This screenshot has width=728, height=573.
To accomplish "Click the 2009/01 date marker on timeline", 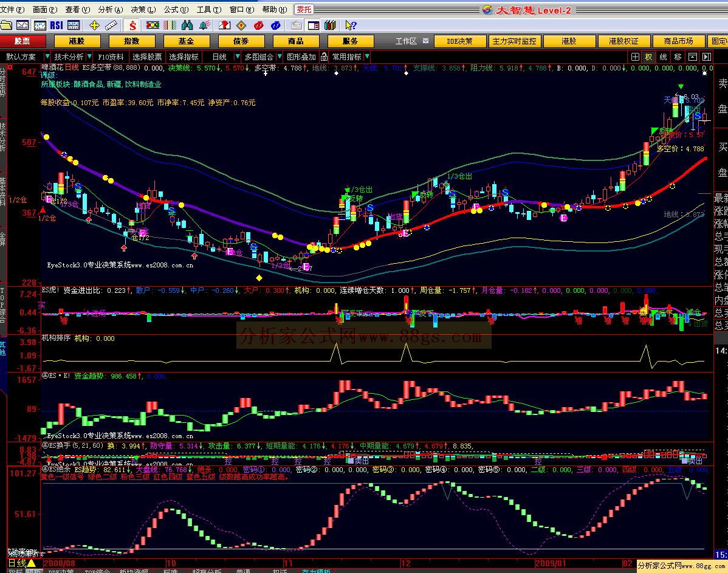I will (x=551, y=563).
